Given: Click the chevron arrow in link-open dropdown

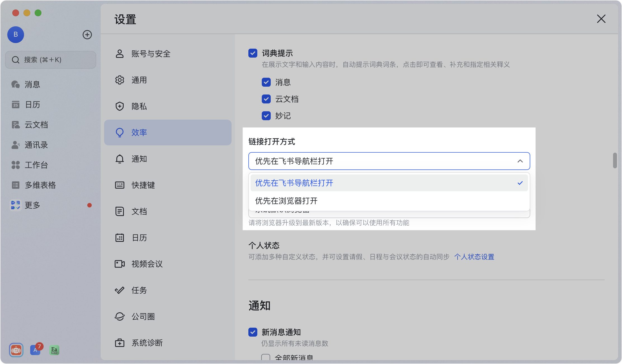Looking at the screenshot, I should click(520, 161).
